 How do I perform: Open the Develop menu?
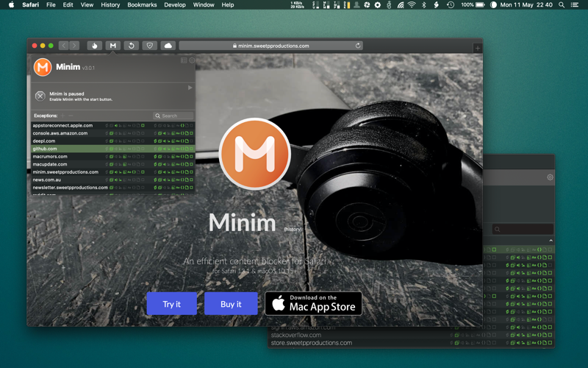tap(175, 4)
